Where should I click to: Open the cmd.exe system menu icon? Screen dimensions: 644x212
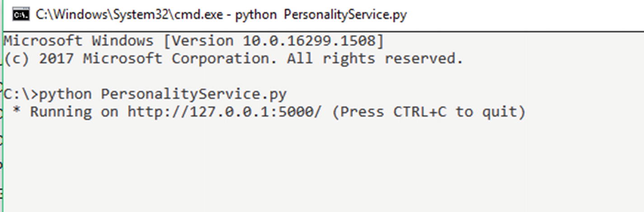(x=21, y=15)
